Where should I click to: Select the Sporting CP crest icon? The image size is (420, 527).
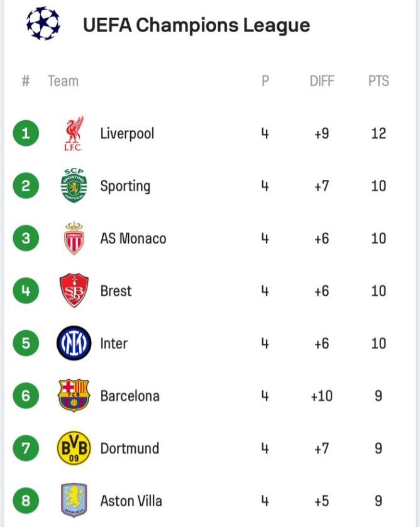click(x=74, y=186)
